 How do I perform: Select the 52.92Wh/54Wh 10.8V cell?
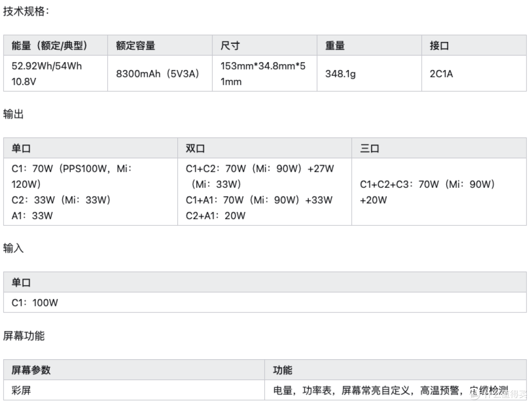pos(55,74)
